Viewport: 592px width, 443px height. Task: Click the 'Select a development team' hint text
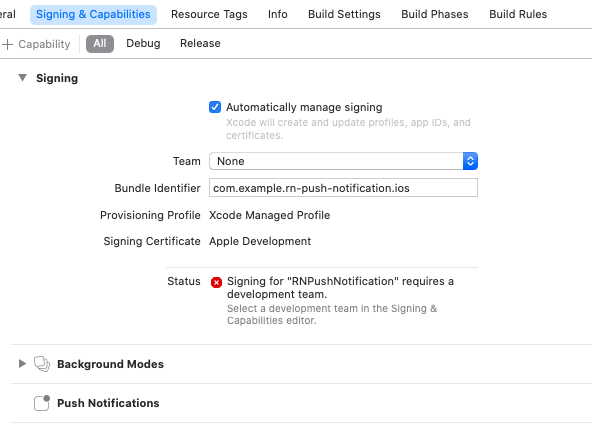click(332, 314)
